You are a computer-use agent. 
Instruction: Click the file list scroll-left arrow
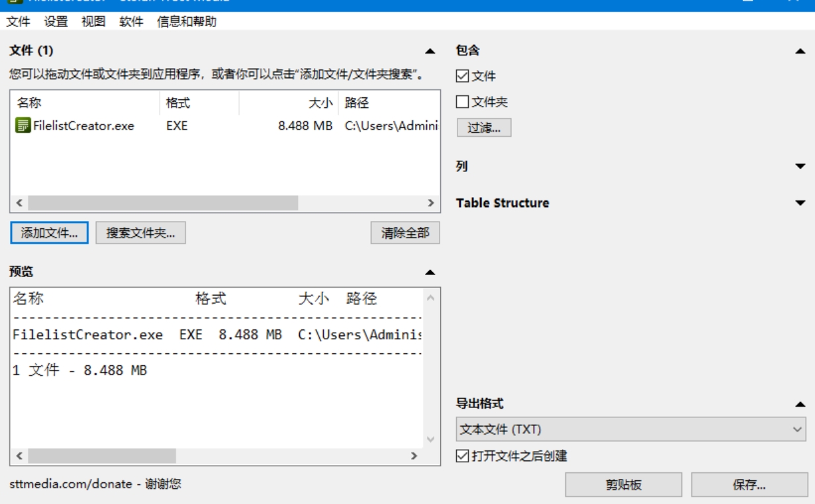19,203
